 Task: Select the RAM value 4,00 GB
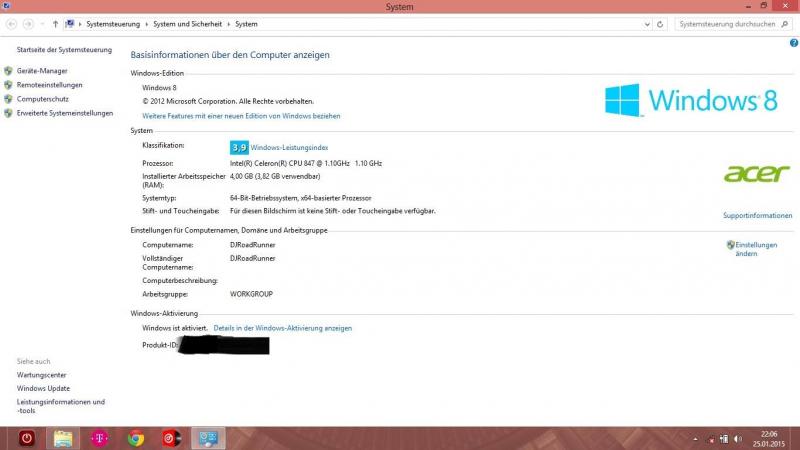[x=241, y=176]
